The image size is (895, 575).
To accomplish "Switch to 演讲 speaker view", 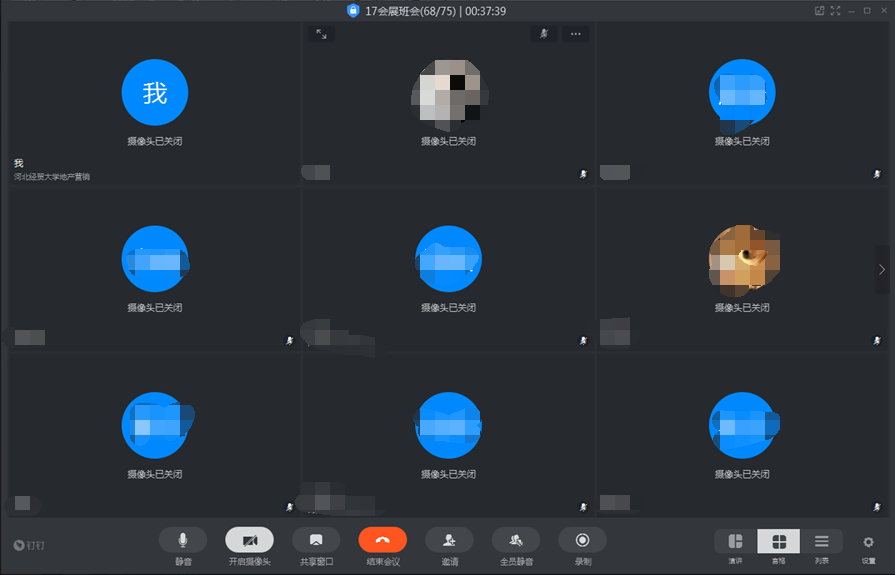I will click(735, 542).
